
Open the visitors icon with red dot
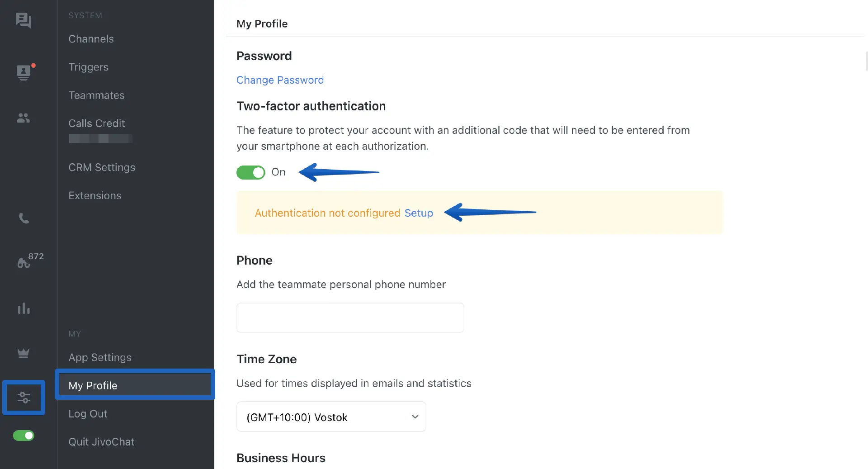click(x=24, y=72)
